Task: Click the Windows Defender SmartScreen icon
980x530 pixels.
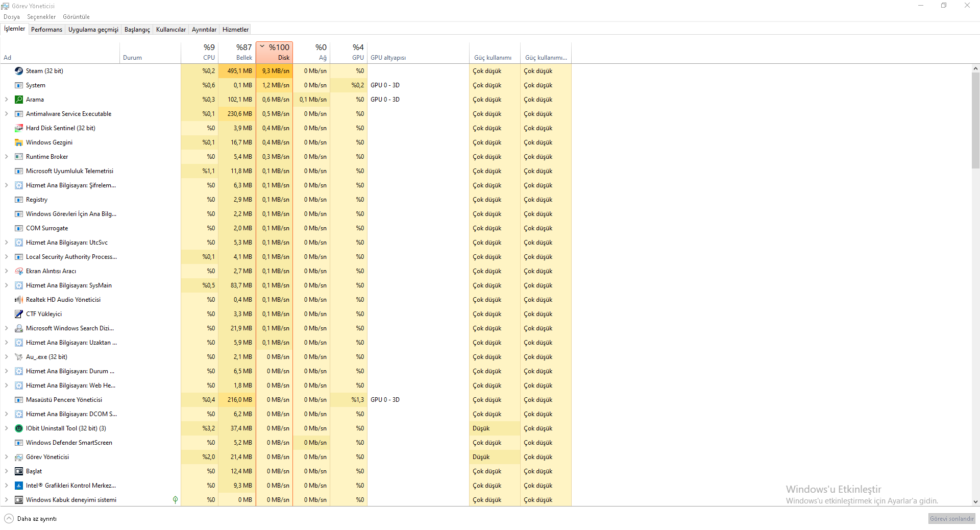Action: [x=19, y=443]
